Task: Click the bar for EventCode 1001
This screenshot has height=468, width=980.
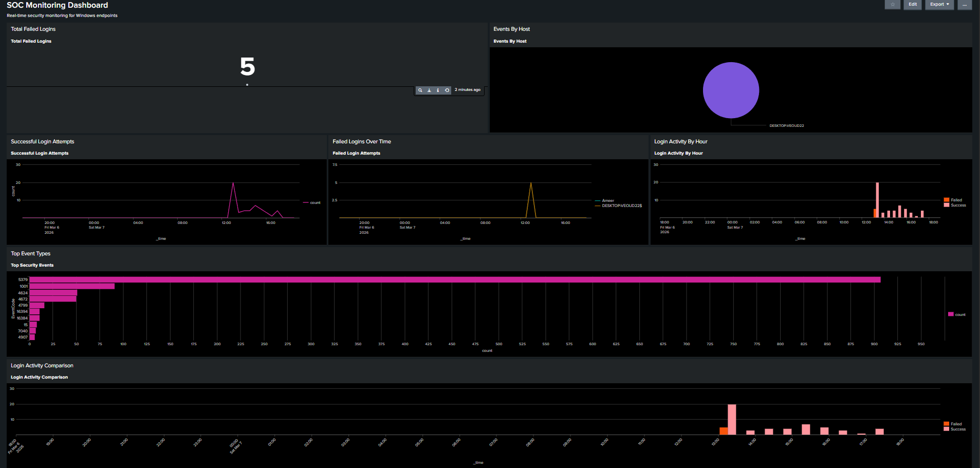Action: [x=72, y=286]
